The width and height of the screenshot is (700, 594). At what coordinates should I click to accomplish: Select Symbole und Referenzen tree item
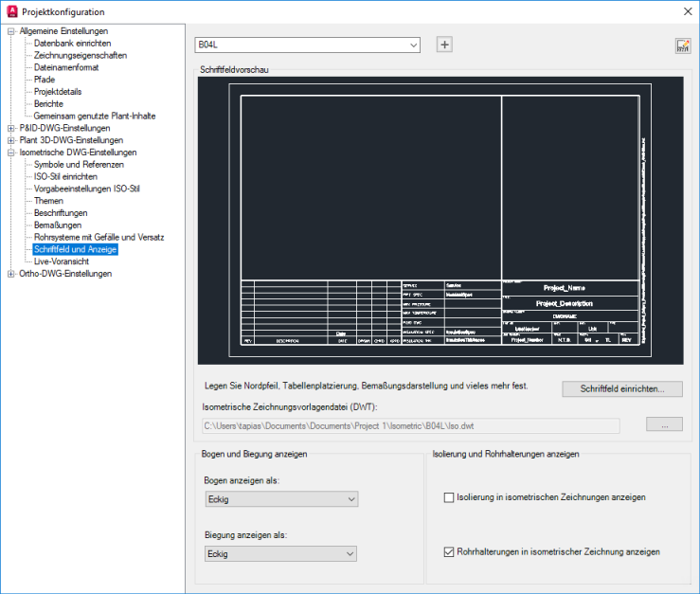(x=79, y=164)
